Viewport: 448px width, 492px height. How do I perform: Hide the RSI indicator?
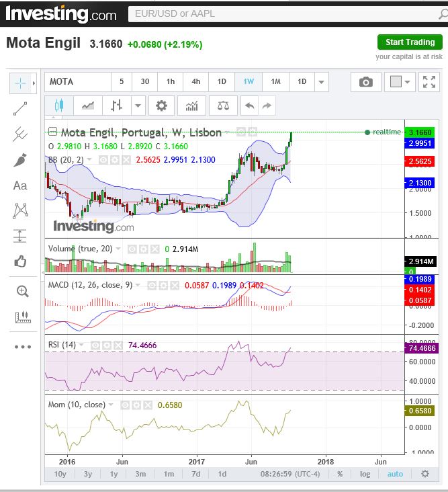[x=95, y=345]
